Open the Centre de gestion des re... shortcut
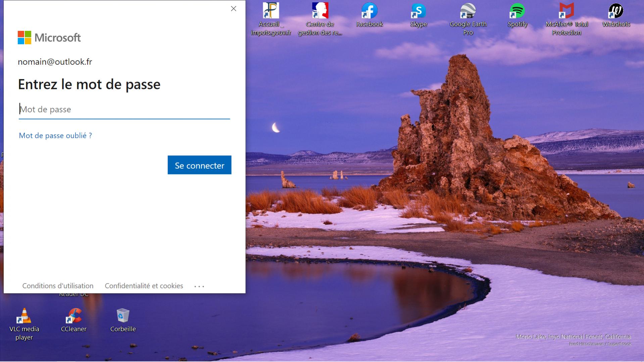The height and width of the screenshot is (362, 644). (320, 18)
